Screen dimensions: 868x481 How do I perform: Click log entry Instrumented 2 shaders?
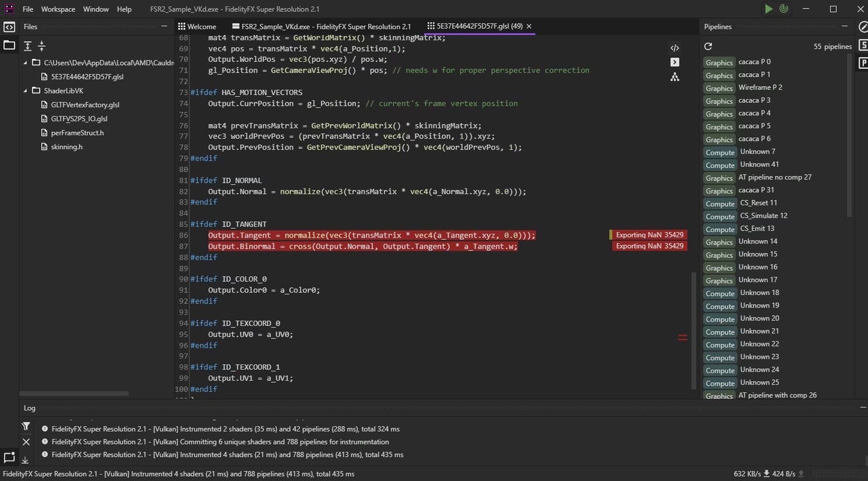click(225, 429)
